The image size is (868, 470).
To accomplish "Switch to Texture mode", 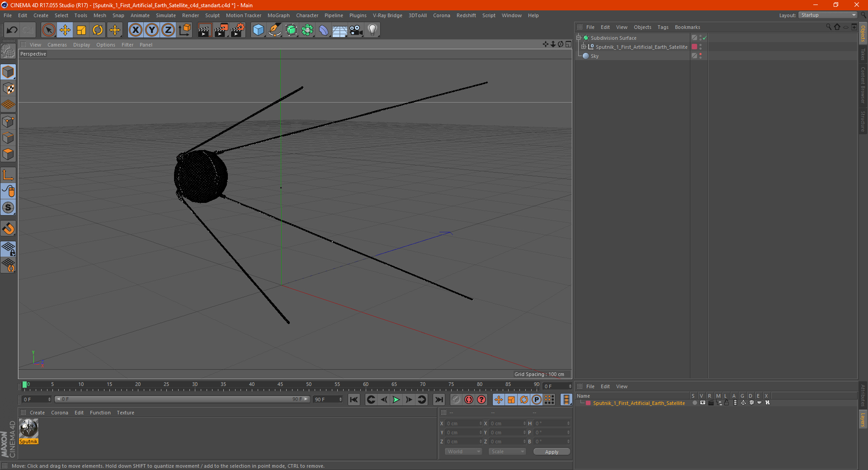I will [8, 89].
